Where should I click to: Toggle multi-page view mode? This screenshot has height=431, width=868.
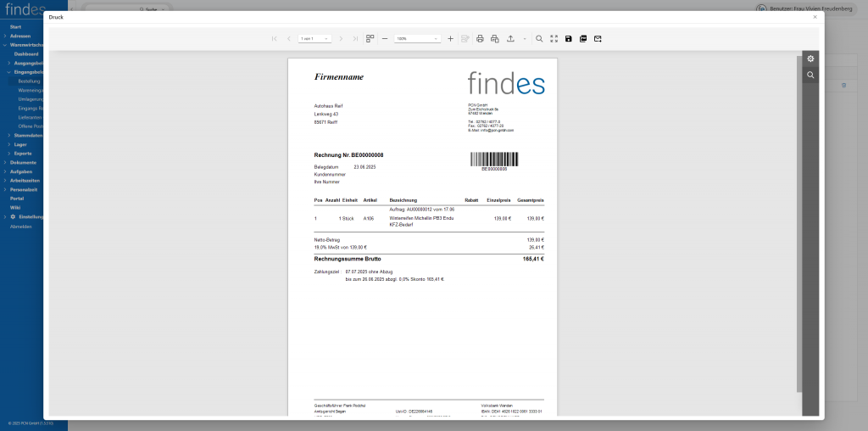pyautogui.click(x=370, y=39)
